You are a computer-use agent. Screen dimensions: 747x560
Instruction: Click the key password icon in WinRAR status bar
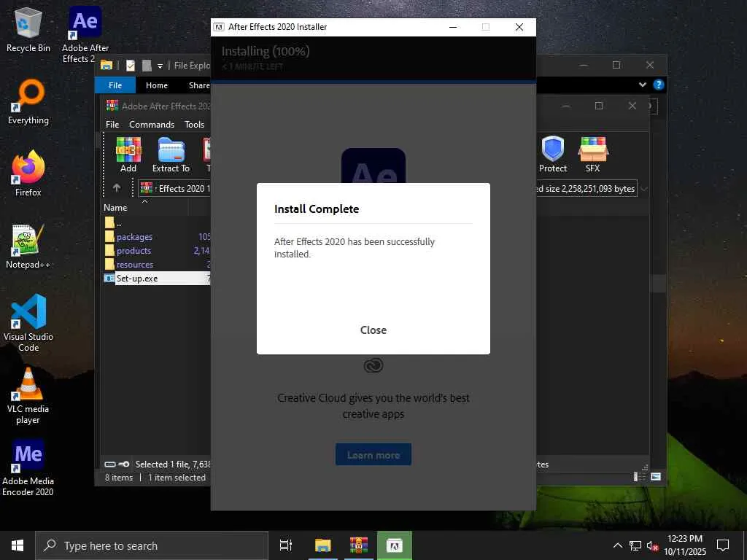coord(124,464)
